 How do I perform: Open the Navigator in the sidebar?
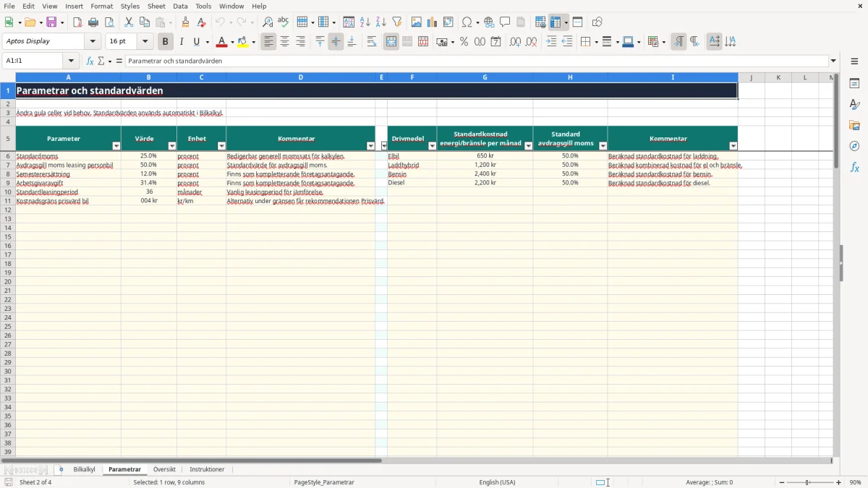pyautogui.click(x=855, y=146)
